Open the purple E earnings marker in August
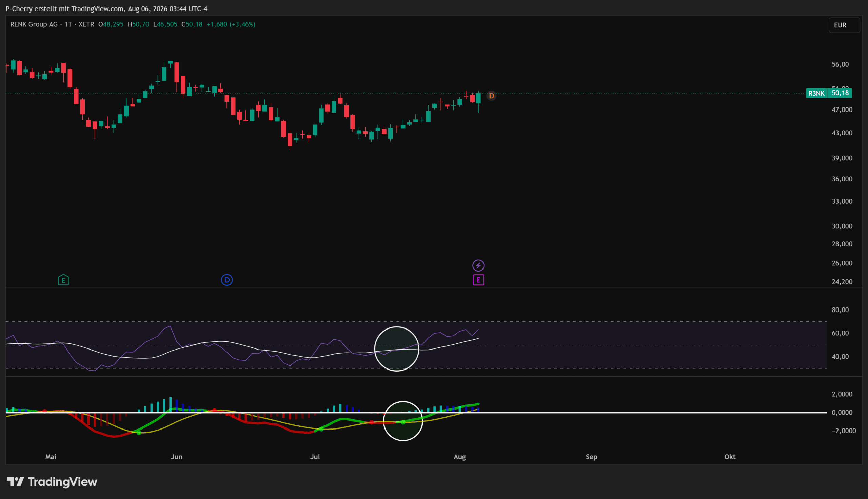Image resolution: width=868 pixels, height=499 pixels. click(478, 280)
